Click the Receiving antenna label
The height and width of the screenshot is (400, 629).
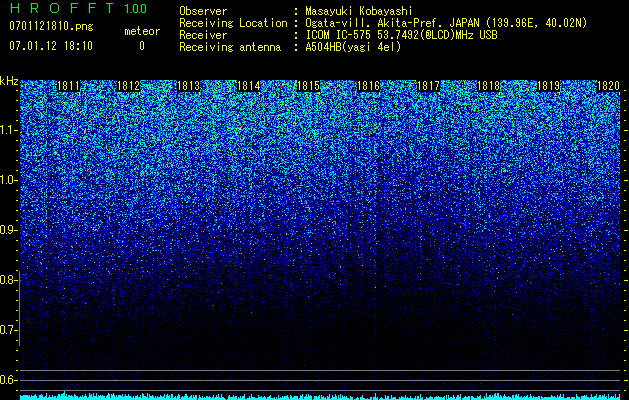(x=230, y=47)
